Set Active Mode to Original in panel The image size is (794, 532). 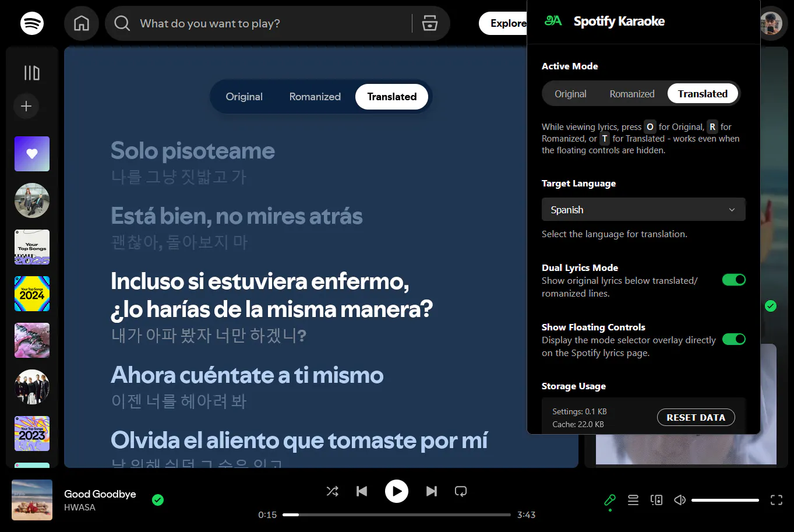[570, 94]
